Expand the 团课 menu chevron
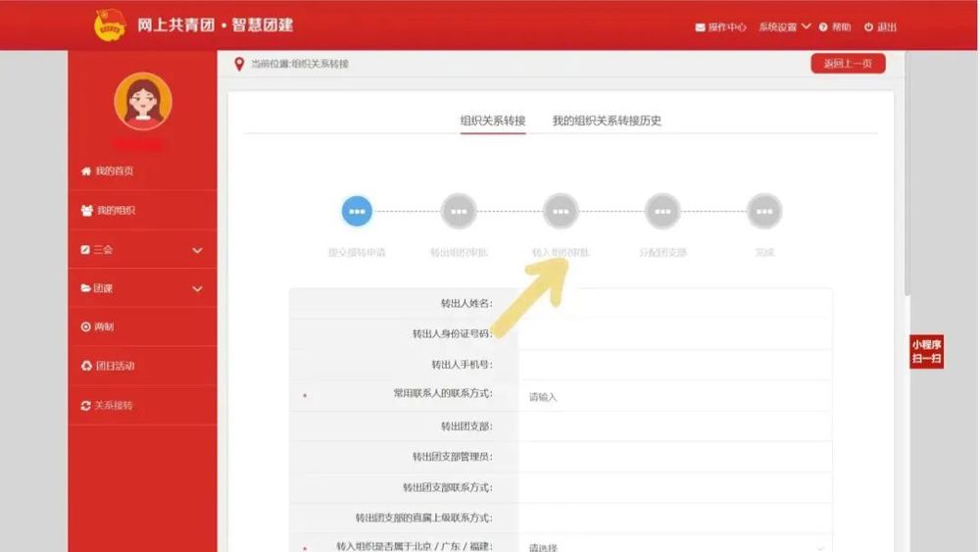Image resolution: width=980 pixels, height=552 pixels. click(197, 289)
